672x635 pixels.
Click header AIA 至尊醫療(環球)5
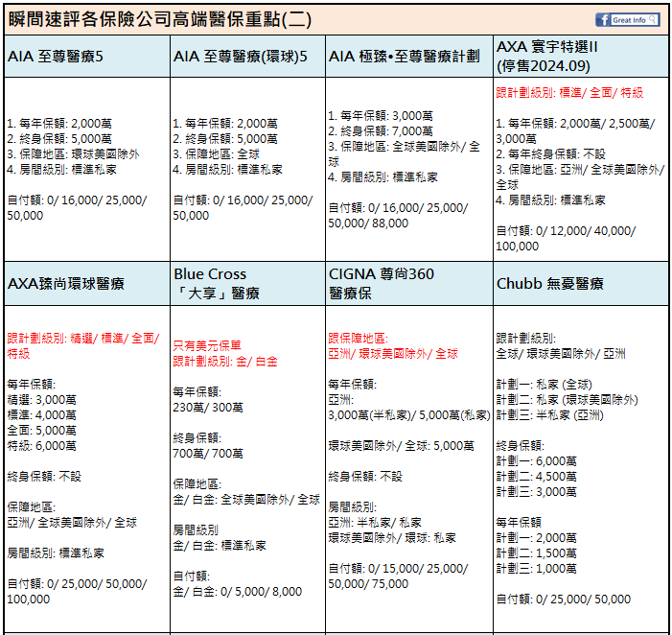pyautogui.click(x=241, y=57)
